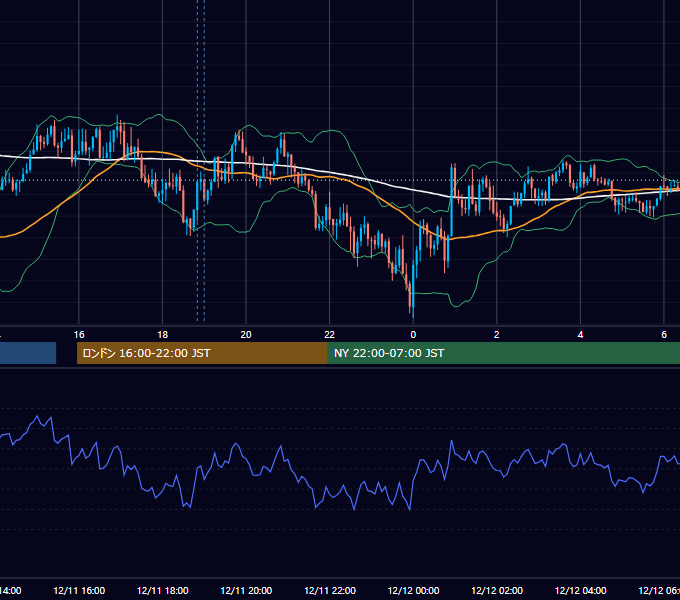The image size is (680, 600).
Task: Click the hour label 22 on the axis
Action: pos(330,335)
